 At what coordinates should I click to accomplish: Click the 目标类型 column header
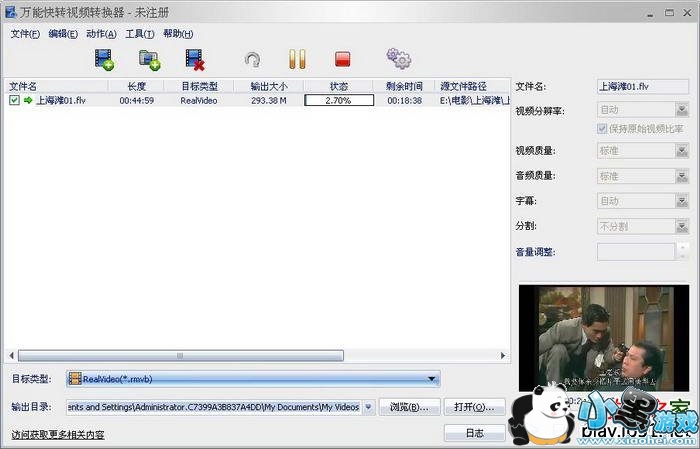pos(199,86)
